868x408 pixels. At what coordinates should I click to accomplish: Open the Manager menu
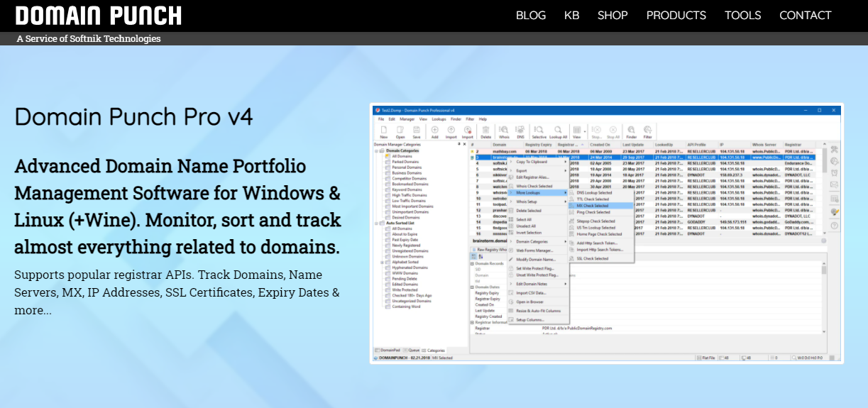407,119
